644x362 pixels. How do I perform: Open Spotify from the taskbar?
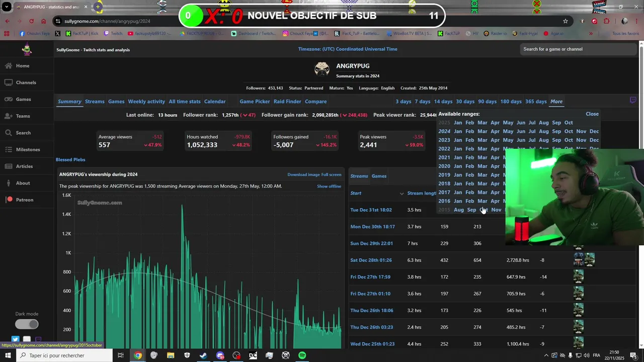302,355
